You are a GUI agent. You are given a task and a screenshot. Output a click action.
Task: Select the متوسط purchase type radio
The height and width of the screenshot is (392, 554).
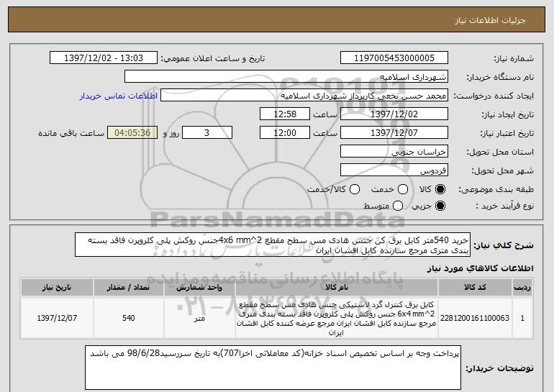pos(398,206)
